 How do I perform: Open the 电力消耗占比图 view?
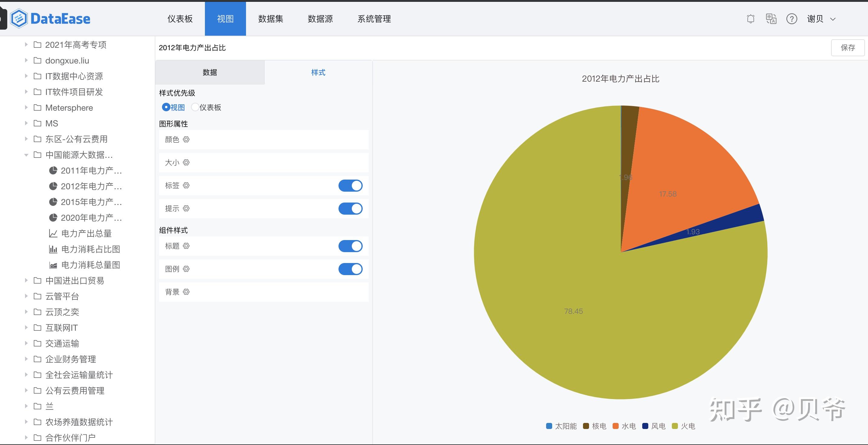pyautogui.click(x=91, y=249)
